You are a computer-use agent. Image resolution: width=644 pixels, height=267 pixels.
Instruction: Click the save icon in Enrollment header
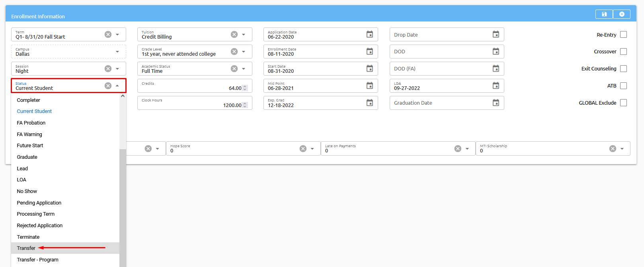tap(604, 14)
